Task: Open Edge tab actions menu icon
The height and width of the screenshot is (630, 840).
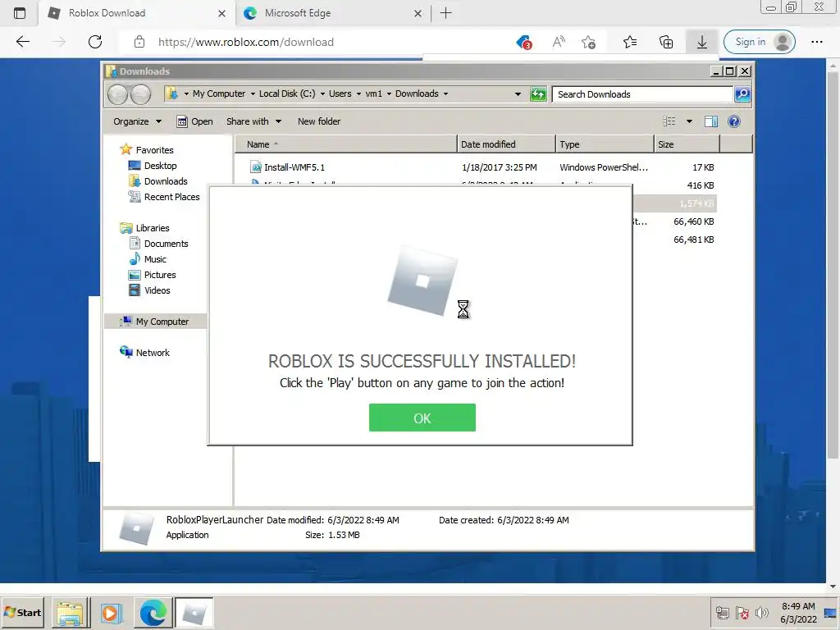Action: point(20,13)
